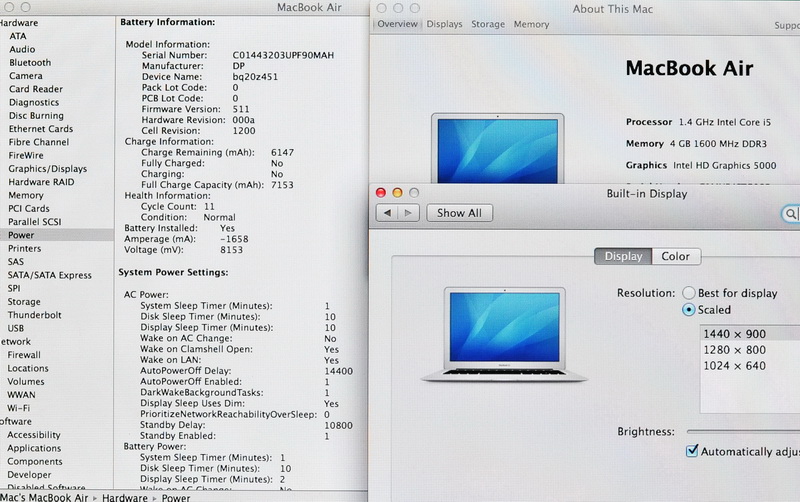Select Camera in sidebar
Screen dimensions: 800x502
click(26, 76)
